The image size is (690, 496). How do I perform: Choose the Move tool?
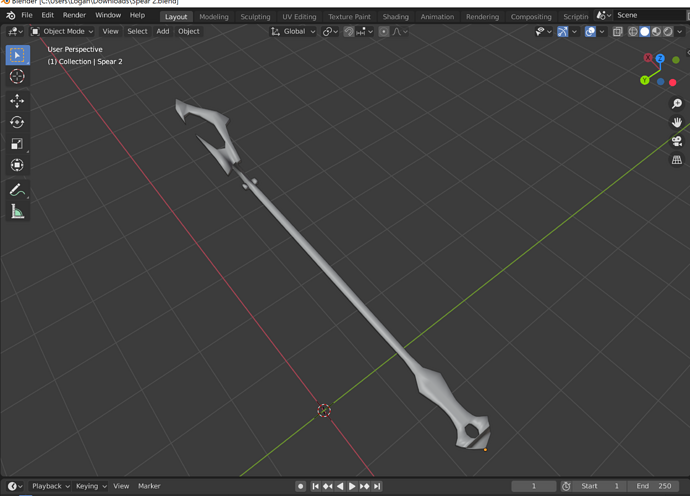tap(17, 101)
